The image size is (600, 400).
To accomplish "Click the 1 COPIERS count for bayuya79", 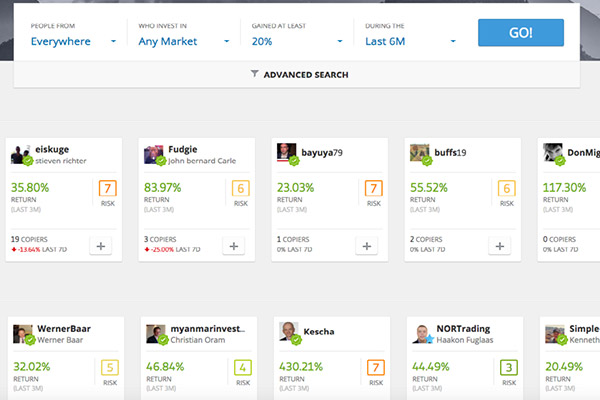I will tap(293, 239).
